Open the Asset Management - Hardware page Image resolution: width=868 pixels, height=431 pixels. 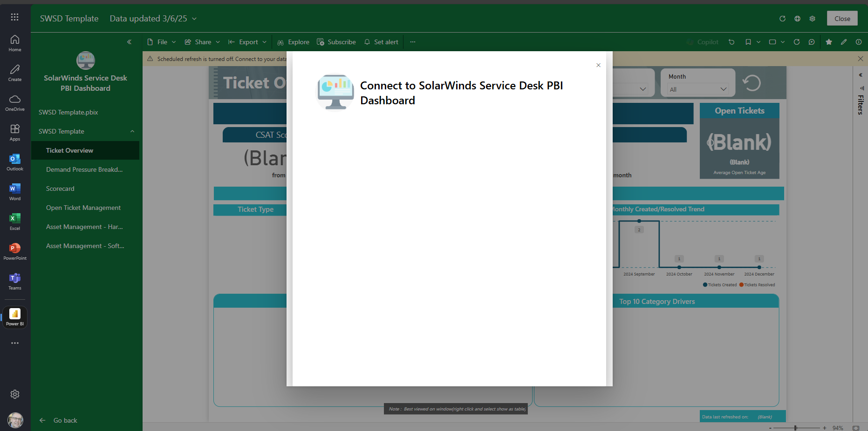pos(85,227)
